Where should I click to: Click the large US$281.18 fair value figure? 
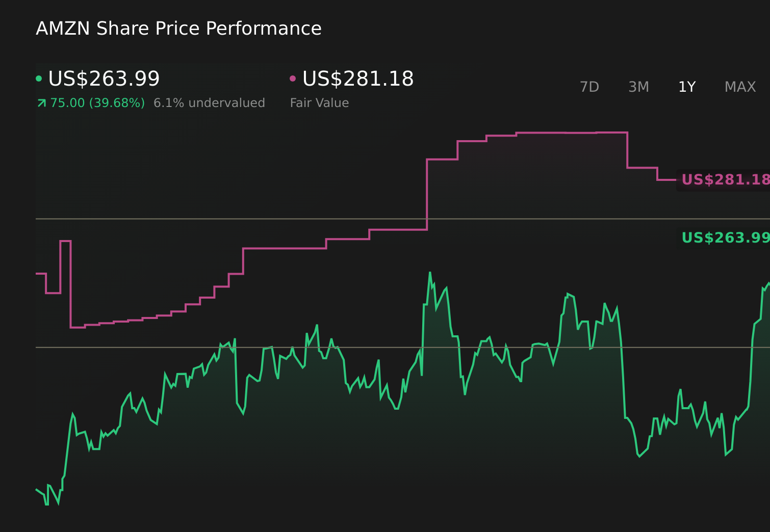click(x=358, y=78)
